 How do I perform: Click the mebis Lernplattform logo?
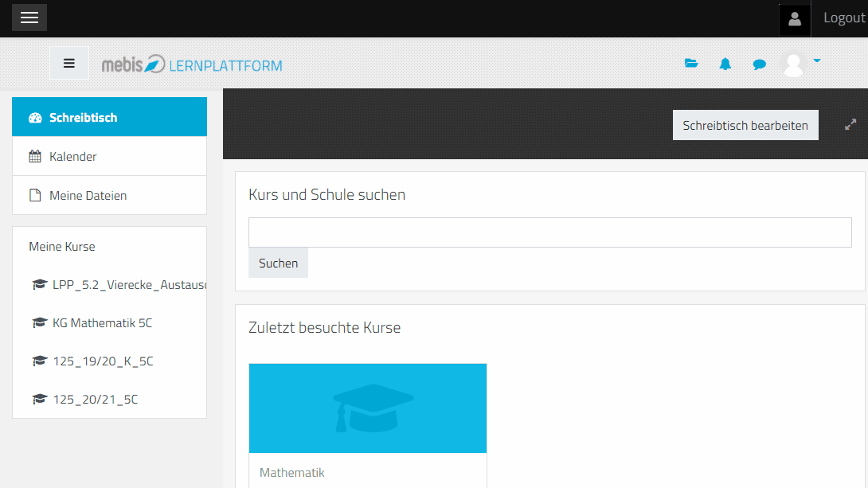tap(192, 64)
